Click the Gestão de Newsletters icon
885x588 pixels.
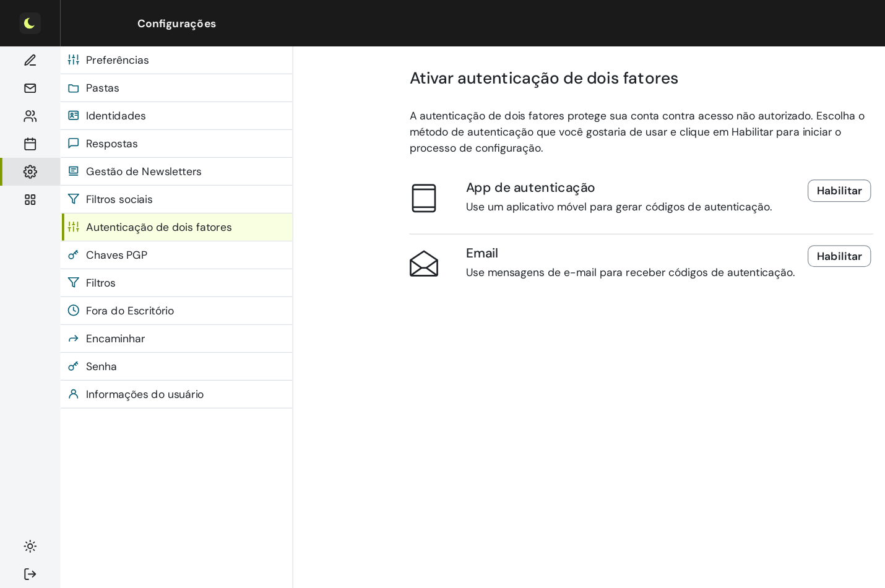tap(74, 171)
